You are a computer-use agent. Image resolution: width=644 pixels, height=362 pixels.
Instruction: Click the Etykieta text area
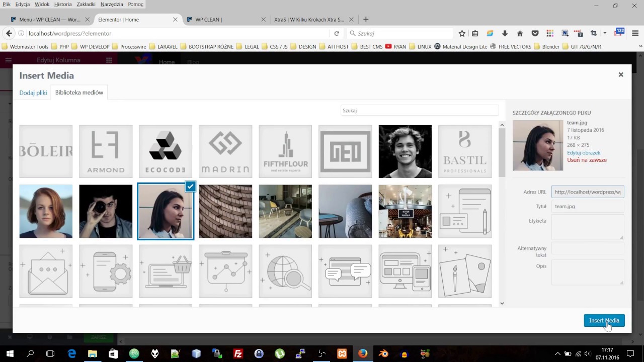pos(588,227)
